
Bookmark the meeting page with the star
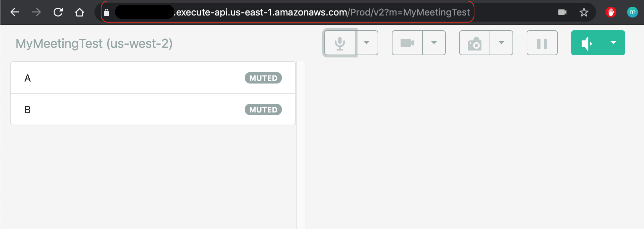coord(584,12)
